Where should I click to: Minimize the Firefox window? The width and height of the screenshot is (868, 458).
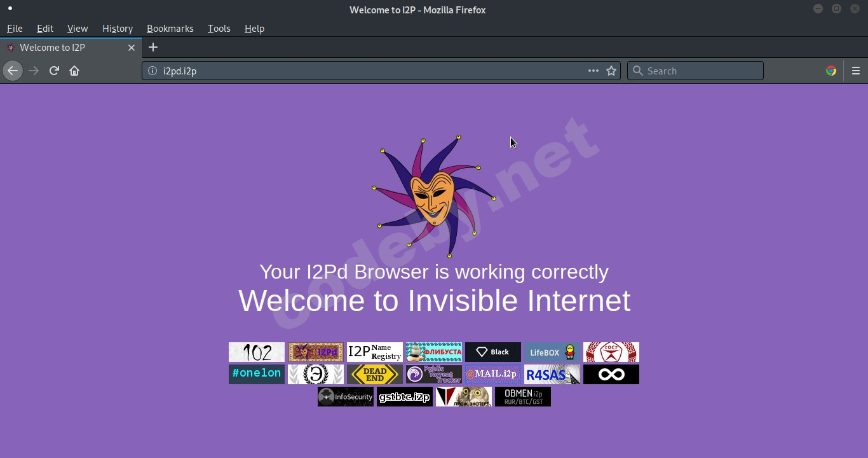[x=818, y=9]
